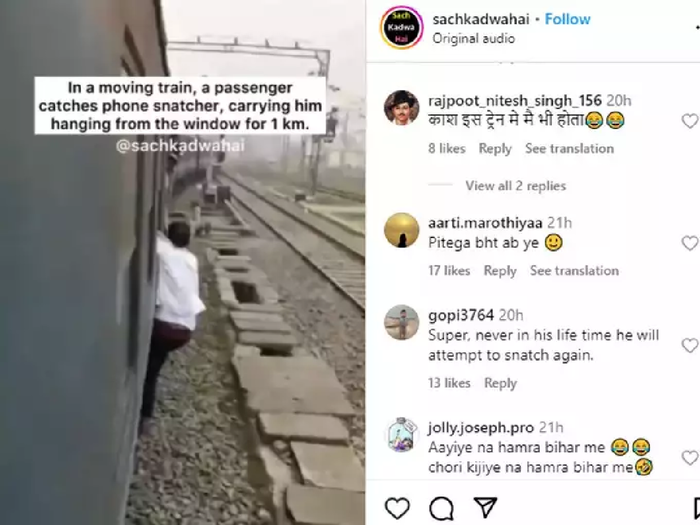Follow the sachkadwahai account

[x=567, y=19]
